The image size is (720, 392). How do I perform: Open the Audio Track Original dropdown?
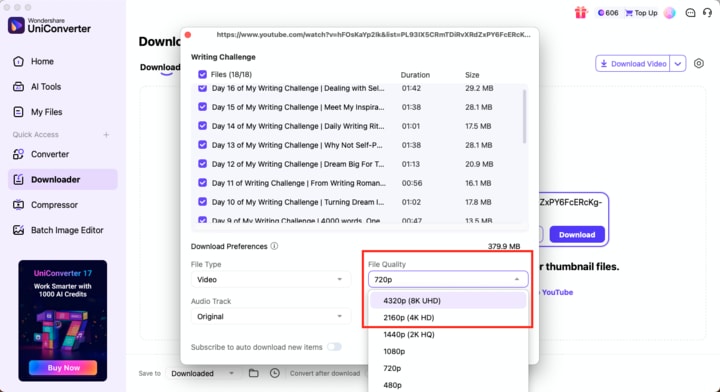pos(270,316)
